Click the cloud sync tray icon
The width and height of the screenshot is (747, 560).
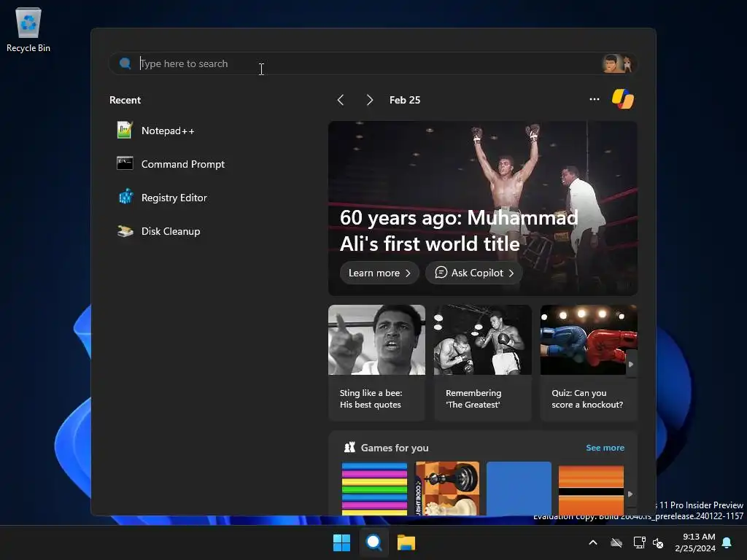616,542
